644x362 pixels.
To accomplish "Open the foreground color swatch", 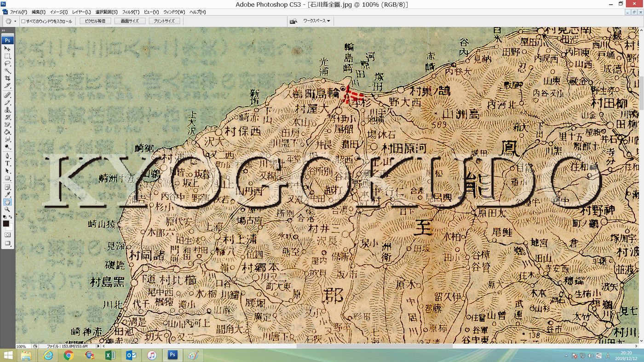I will (x=6, y=223).
